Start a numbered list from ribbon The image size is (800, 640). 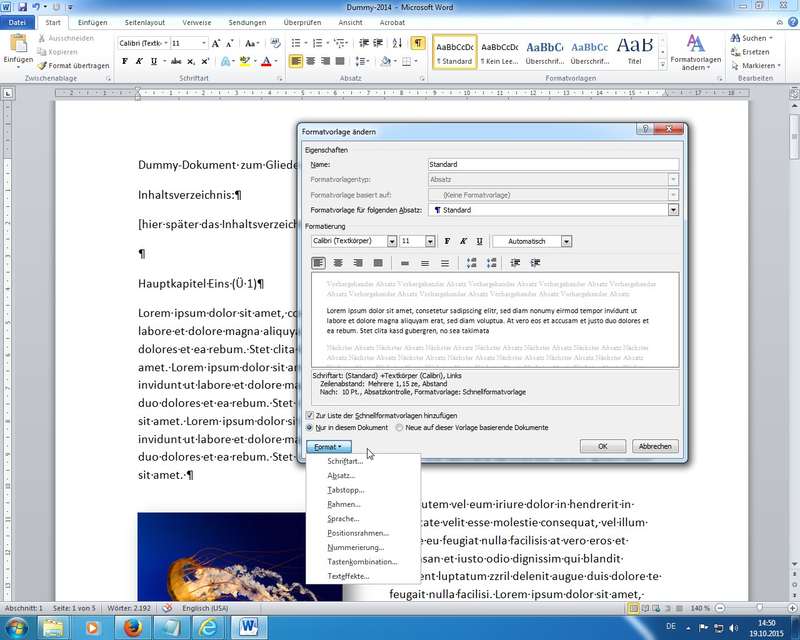pyautogui.click(x=317, y=43)
